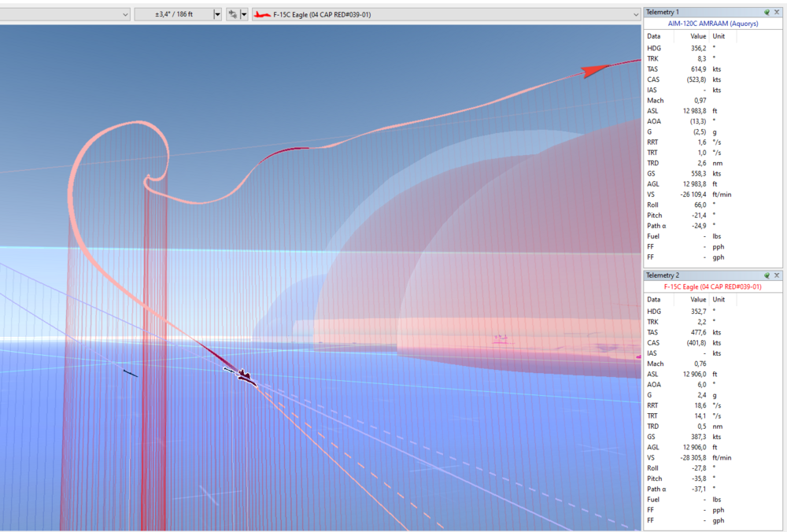Click the small dark aircraft left of F-15C

pos(130,373)
